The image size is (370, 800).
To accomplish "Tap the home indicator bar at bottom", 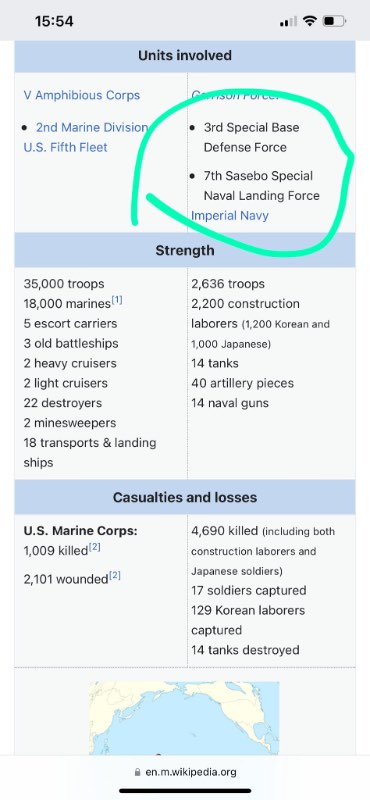I will 185,791.
